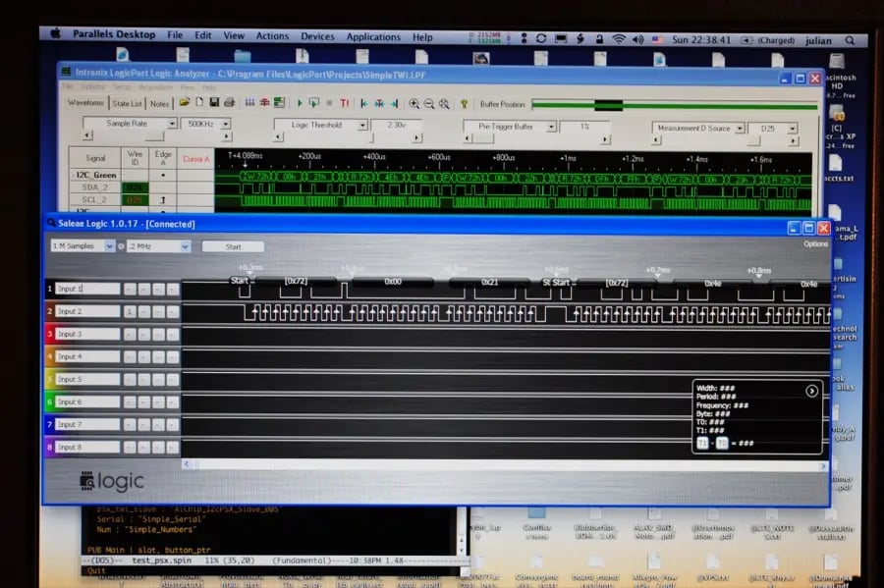Click the Logic Threshold scrollbar right arrow
The width and height of the screenshot is (884, 588).
[416, 137]
